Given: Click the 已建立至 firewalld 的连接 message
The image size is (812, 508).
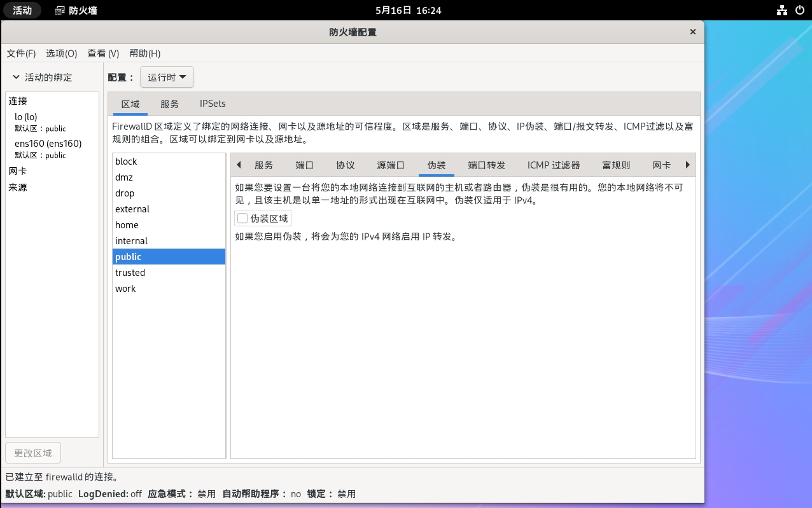Looking at the screenshot, I should coord(62,477).
